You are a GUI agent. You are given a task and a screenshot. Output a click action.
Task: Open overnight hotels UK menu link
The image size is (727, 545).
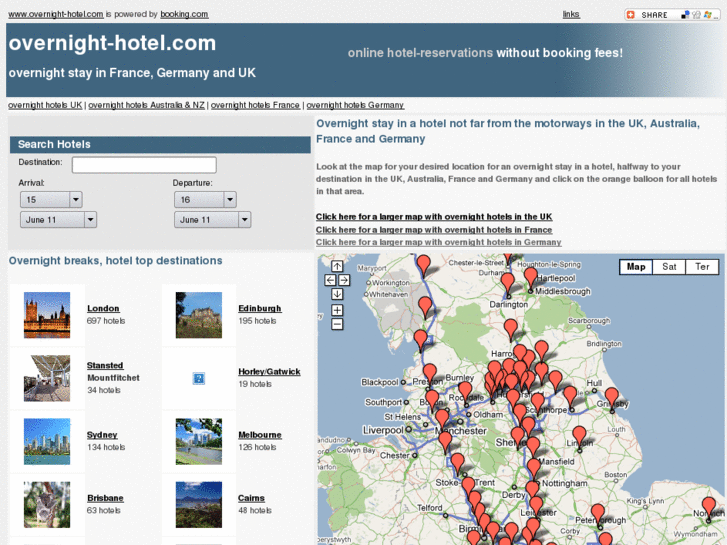point(45,105)
